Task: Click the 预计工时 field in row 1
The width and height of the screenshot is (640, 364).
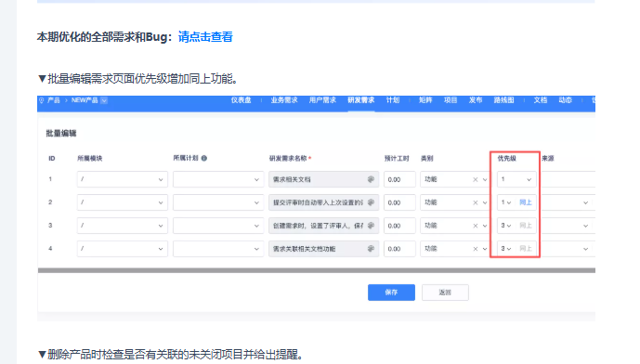Action: [399, 179]
